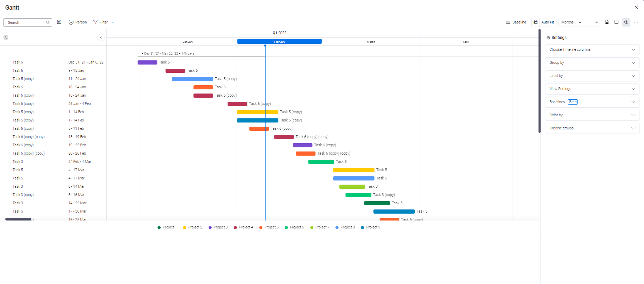Select the dark blue Task 5 bar in March
Viewport: 644px width, 284px height.
coord(394,212)
